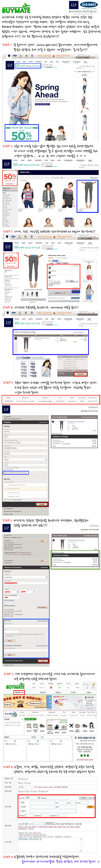101x868 pixels.
Task: Click BEAVERTON in the step 5 address table
Action: (60, 401)
